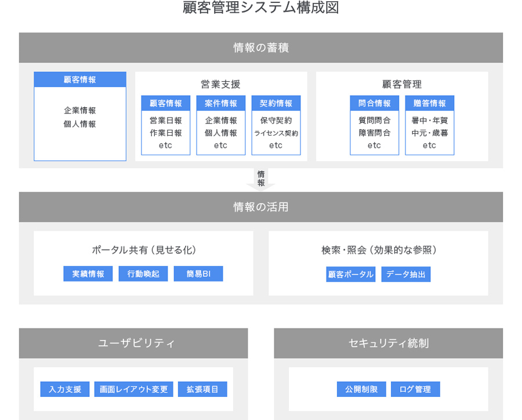Click the 入力支援 button

point(65,389)
